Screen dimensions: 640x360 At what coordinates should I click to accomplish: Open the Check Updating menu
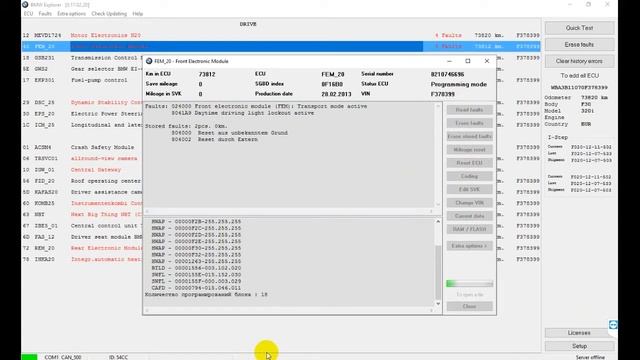click(109, 14)
